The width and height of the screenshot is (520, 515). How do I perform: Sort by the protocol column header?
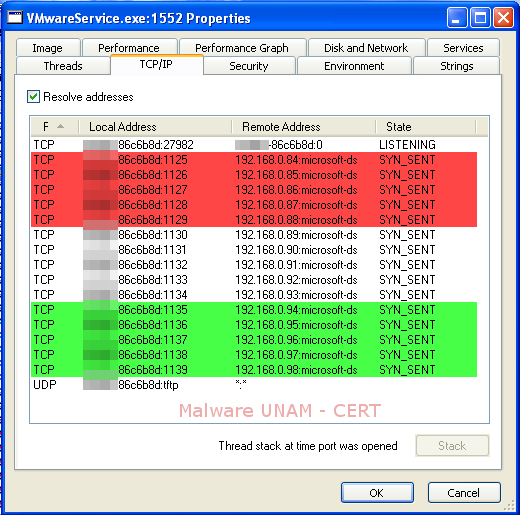pos(55,127)
